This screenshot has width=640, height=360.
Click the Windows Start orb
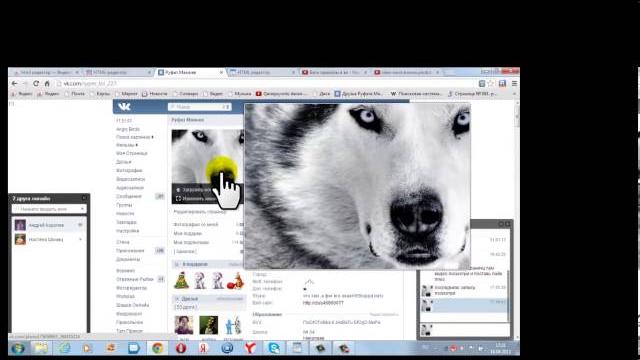click(x=18, y=348)
